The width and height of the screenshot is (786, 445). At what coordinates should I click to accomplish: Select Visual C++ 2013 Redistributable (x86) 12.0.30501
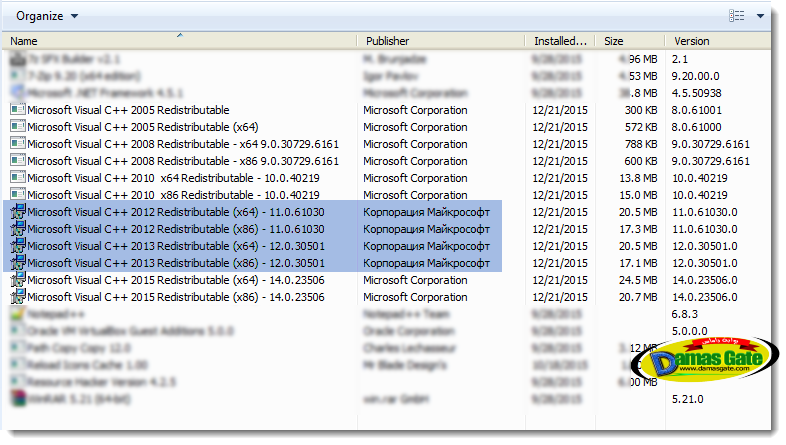(176, 263)
